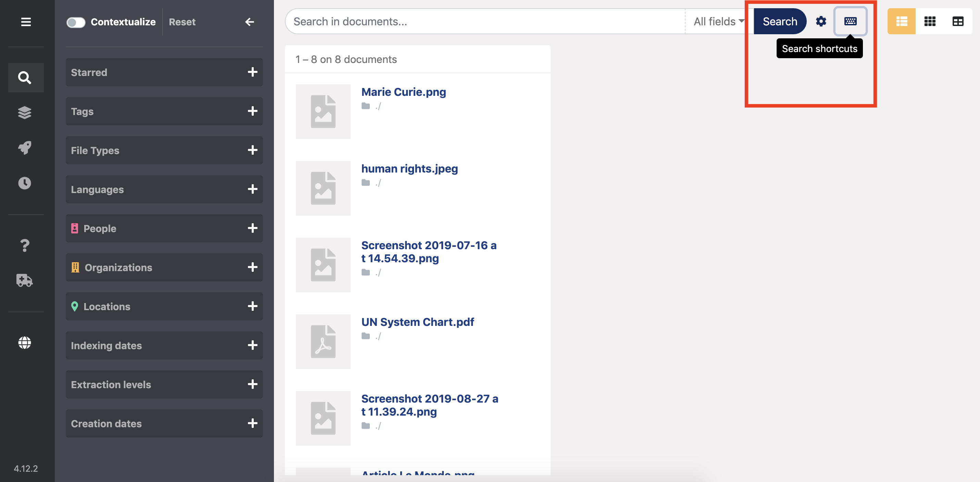This screenshot has height=482, width=980.
Task: Expand the Creation dates filter
Action: tap(164, 423)
